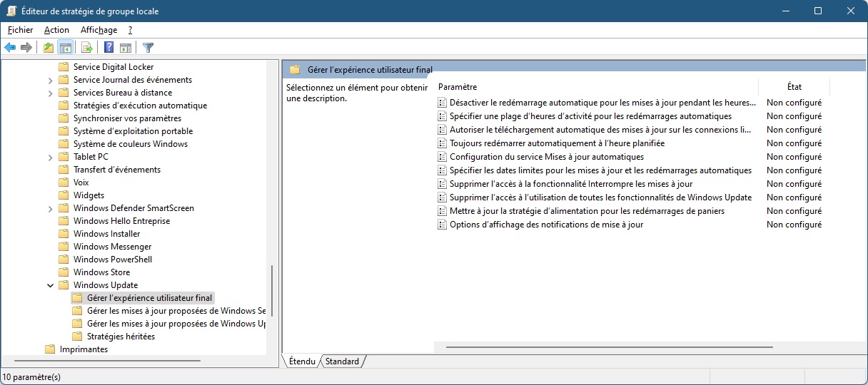Select Windows Hello Entreprise folder
Viewport: 868px width, 385px height.
pyautogui.click(x=121, y=221)
